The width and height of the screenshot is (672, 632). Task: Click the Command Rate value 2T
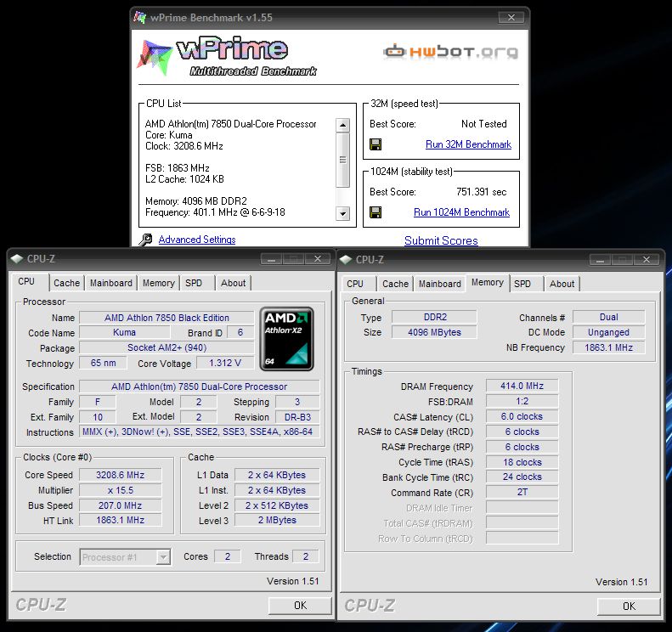(x=522, y=493)
